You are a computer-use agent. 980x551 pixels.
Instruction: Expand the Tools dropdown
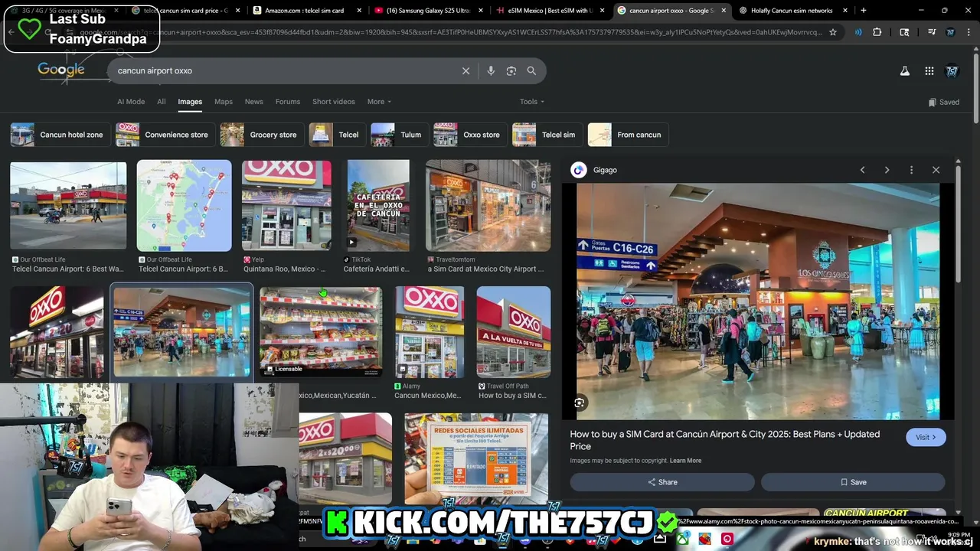pos(532,101)
